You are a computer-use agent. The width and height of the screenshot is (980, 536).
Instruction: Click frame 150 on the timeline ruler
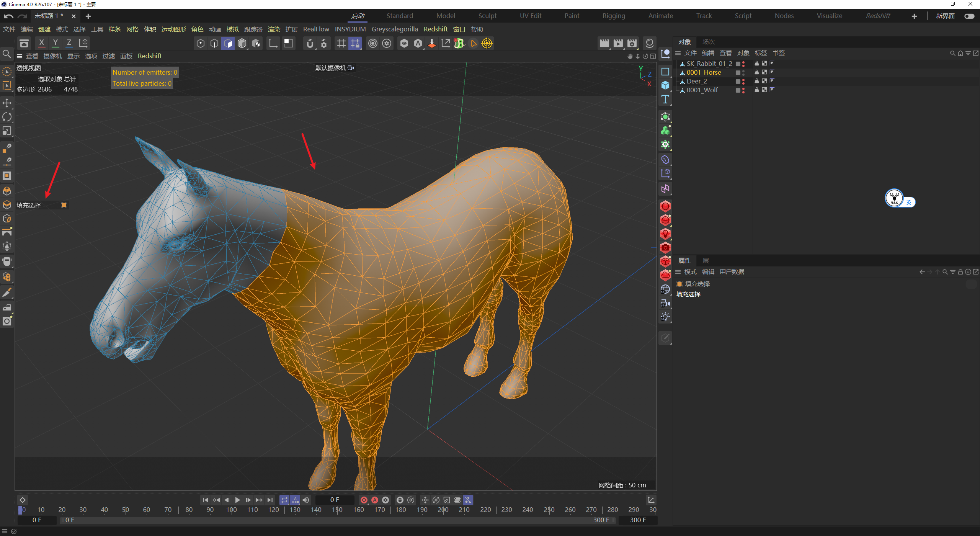coord(337,510)
